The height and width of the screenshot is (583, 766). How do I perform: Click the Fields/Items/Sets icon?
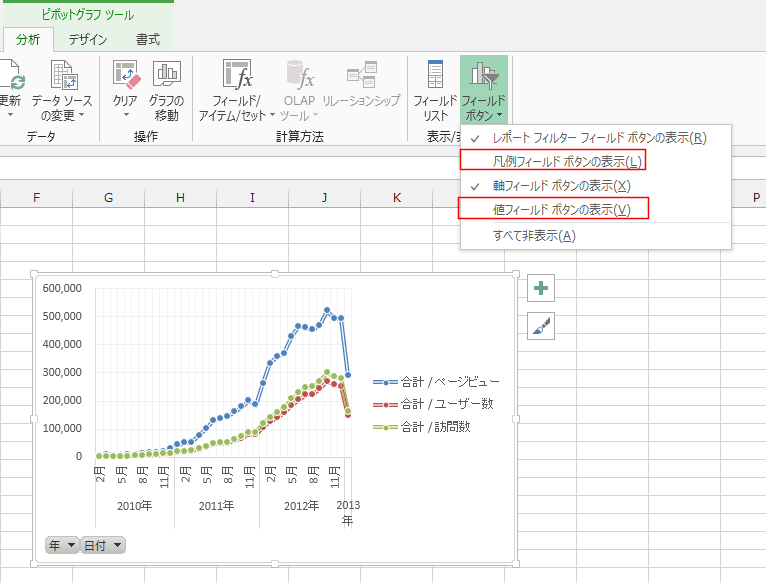tap(237, 75)
